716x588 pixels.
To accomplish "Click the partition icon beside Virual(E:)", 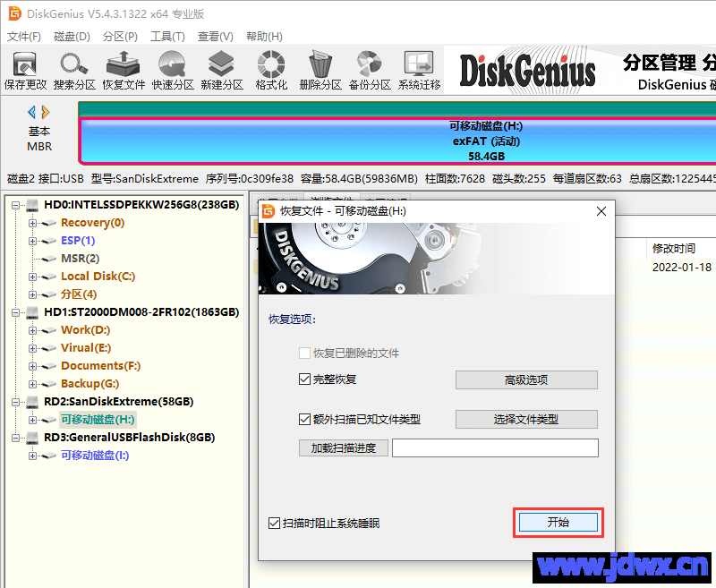I will [x=49, y=349].
